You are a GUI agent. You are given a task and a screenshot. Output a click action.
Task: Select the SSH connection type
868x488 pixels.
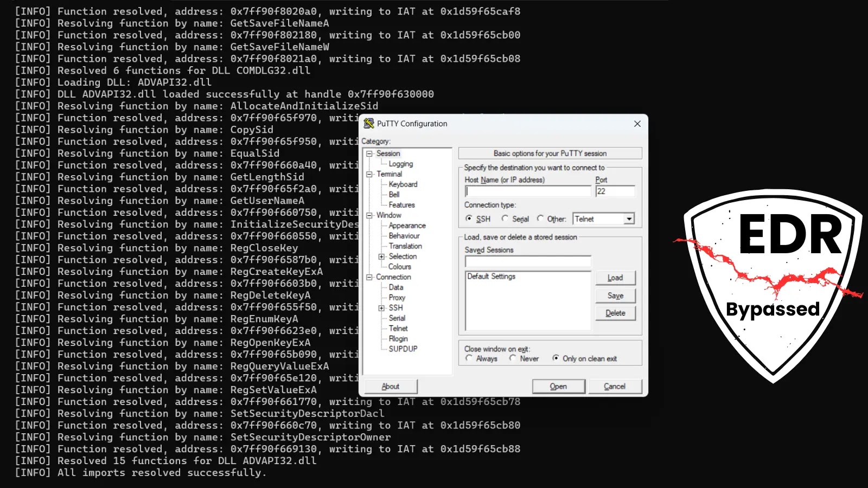[x=470, y=219]
